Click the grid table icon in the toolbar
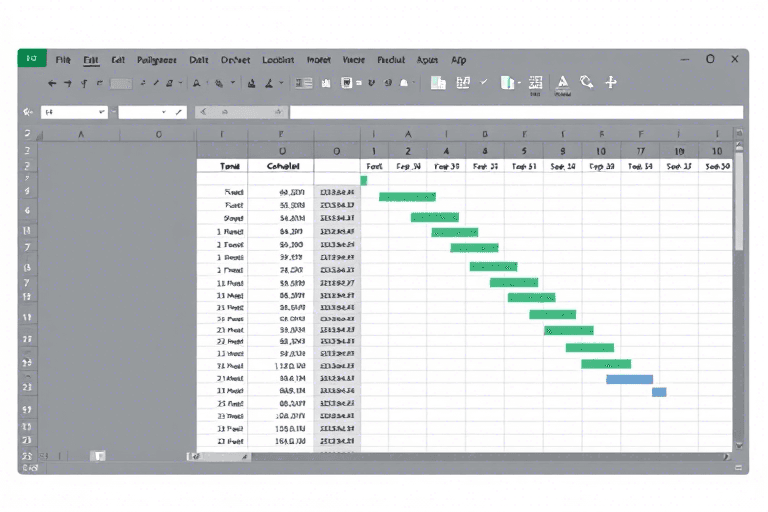 coord(535,84)
